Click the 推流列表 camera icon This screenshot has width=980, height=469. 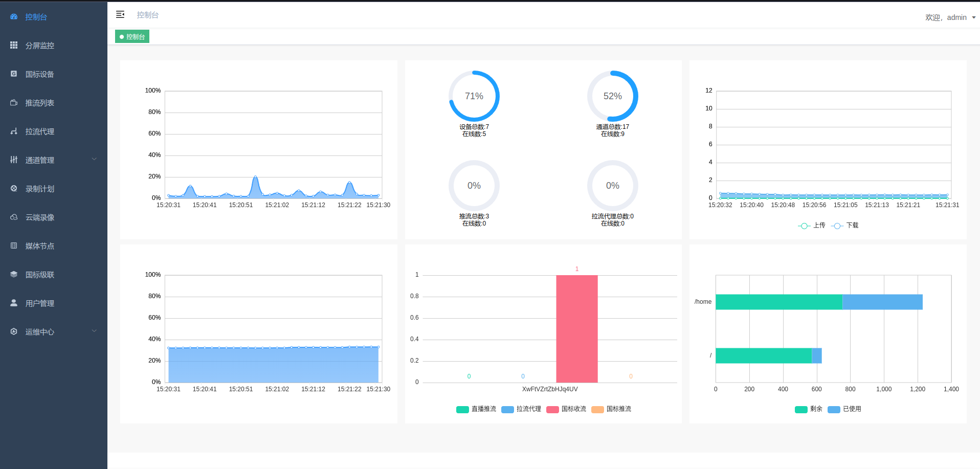[x=14, y=103]
